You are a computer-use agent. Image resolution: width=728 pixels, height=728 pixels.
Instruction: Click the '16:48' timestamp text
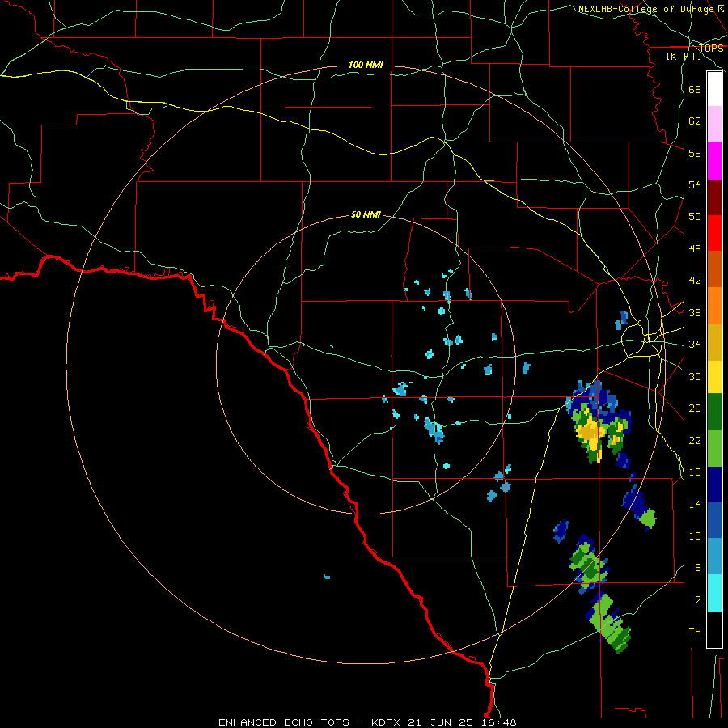[x=497, y=722]
